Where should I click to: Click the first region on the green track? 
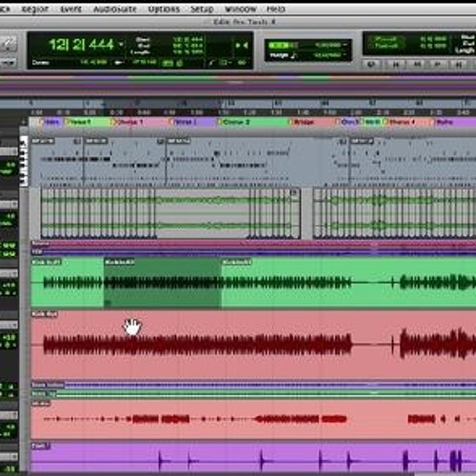tap(68, 284)
